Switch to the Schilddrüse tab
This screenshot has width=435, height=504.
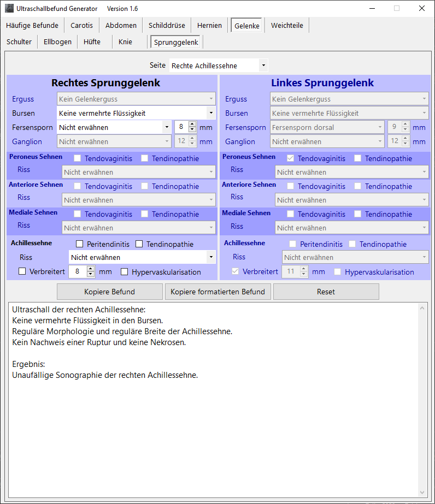point(167,25)
